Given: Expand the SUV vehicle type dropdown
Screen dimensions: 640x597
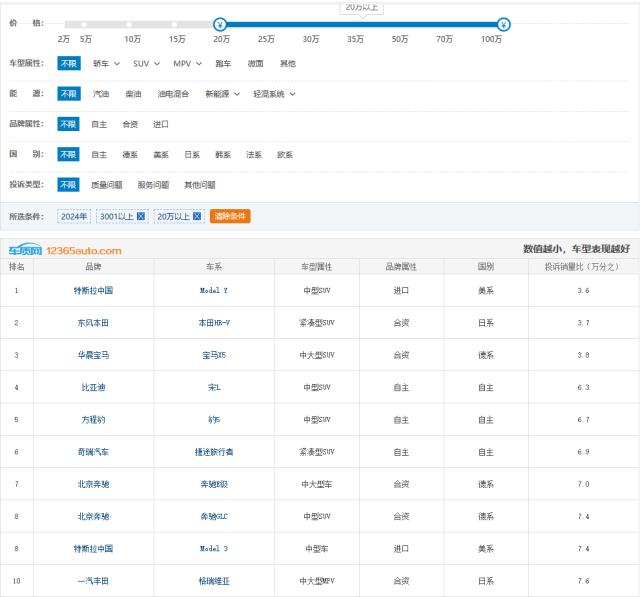Looking at the screenshot, I should (146, 63).
